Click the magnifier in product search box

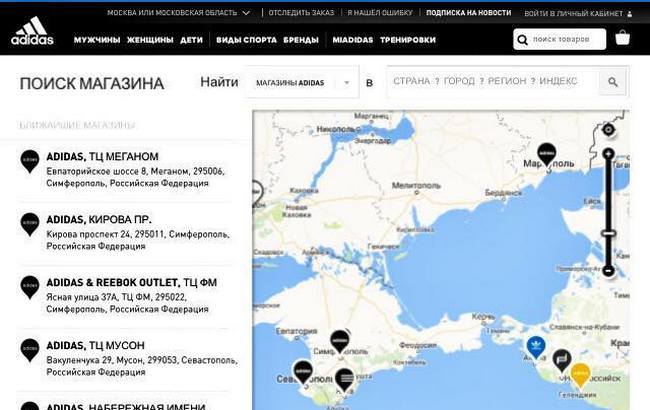click(x=522, y=40)
